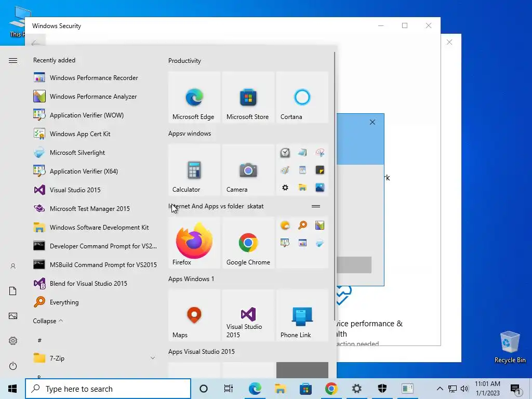Launch the Firefox tile
532x399 pixels.
(x=194, y=243)
